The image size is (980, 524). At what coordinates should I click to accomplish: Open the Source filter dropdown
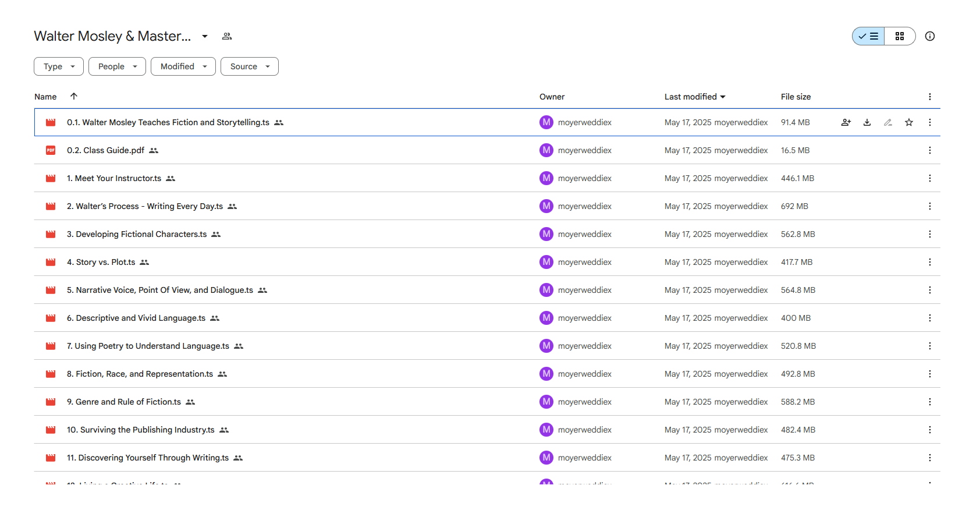pos(250,66)
